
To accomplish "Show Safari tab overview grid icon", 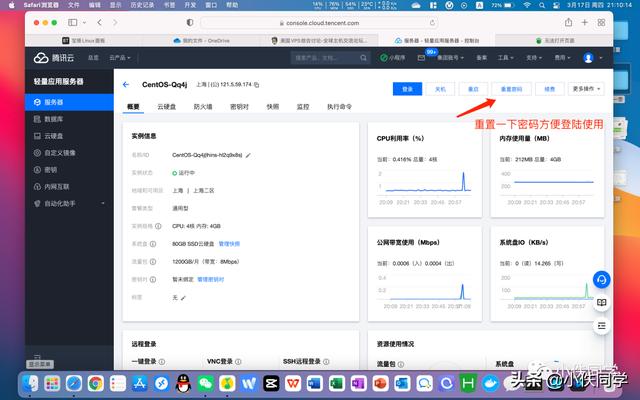I will click(x=601, y=22).
